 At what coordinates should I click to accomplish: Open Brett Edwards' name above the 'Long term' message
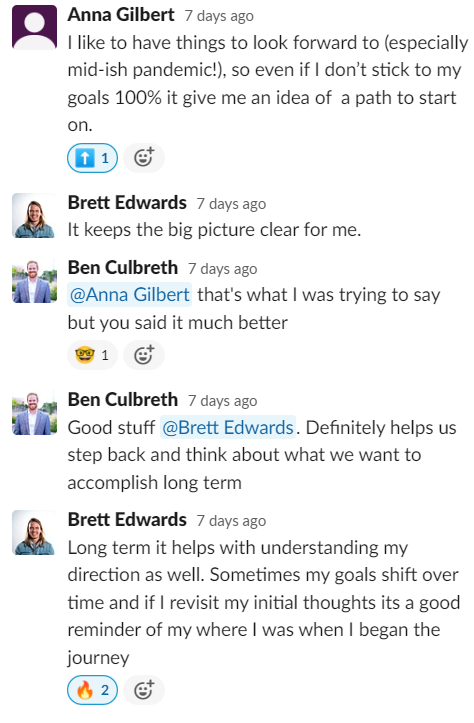tap(127, 520)
